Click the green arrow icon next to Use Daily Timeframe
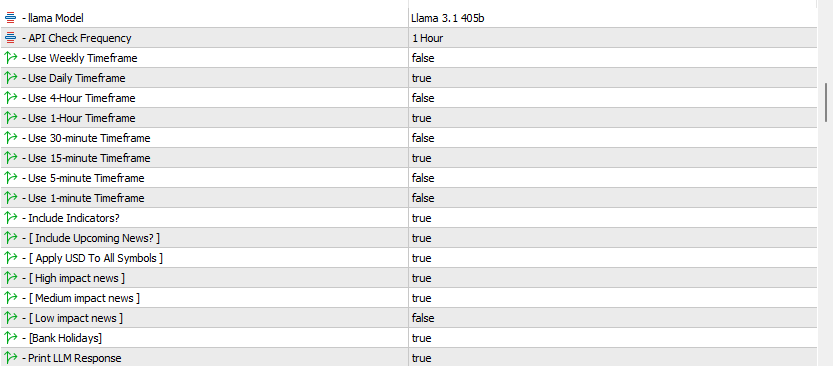 10,78
